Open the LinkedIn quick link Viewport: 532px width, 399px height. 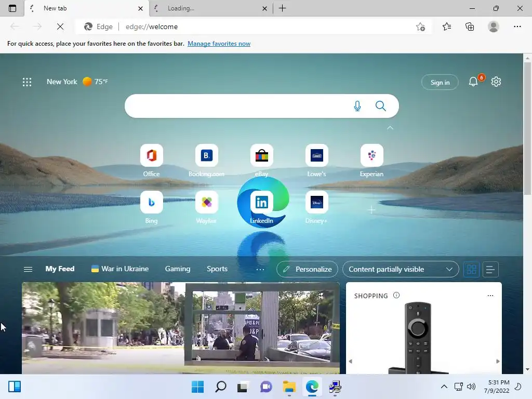[x=262, y=208]
